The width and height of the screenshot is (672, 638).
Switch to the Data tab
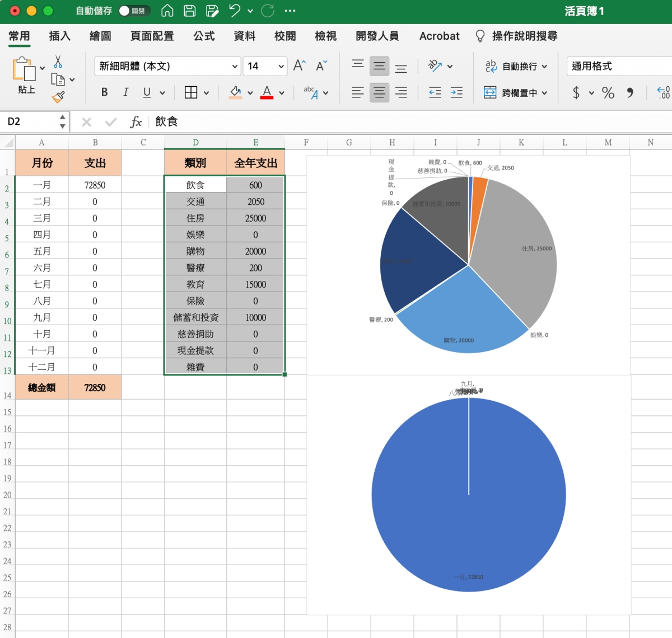pyautogui.click(x=244, y=36)
